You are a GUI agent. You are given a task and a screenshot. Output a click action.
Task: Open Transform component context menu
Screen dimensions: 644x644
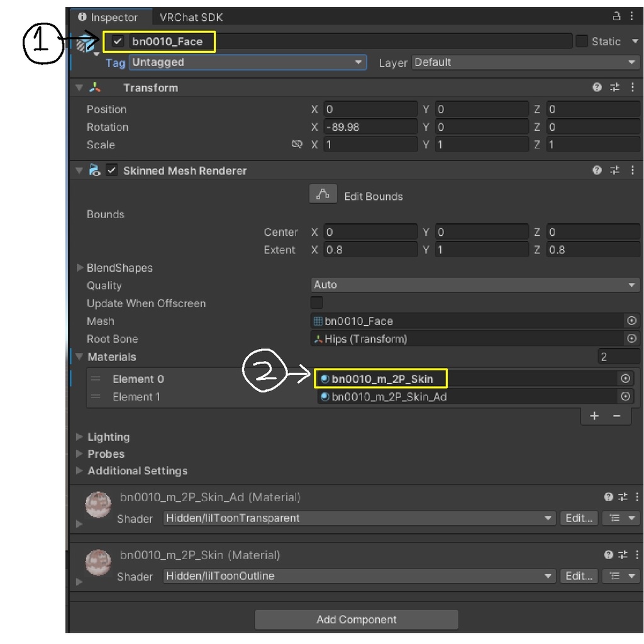tap(633, 87)
